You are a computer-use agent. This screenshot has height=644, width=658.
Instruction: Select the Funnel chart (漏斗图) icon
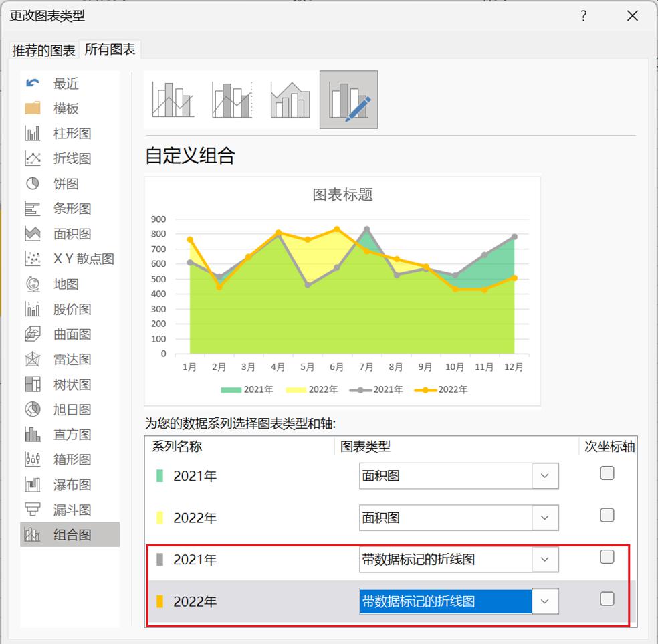(x=33, y=510)
